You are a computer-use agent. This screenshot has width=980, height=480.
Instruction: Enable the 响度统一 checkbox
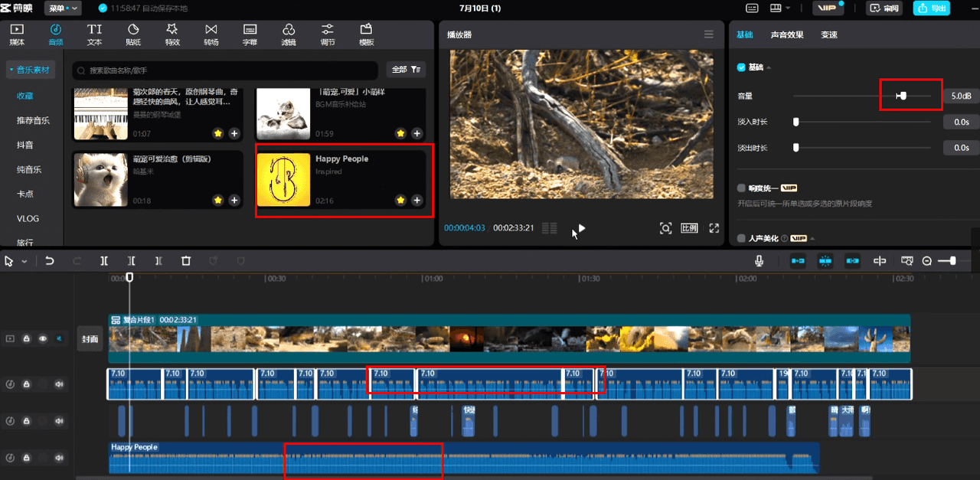(741, 188)
